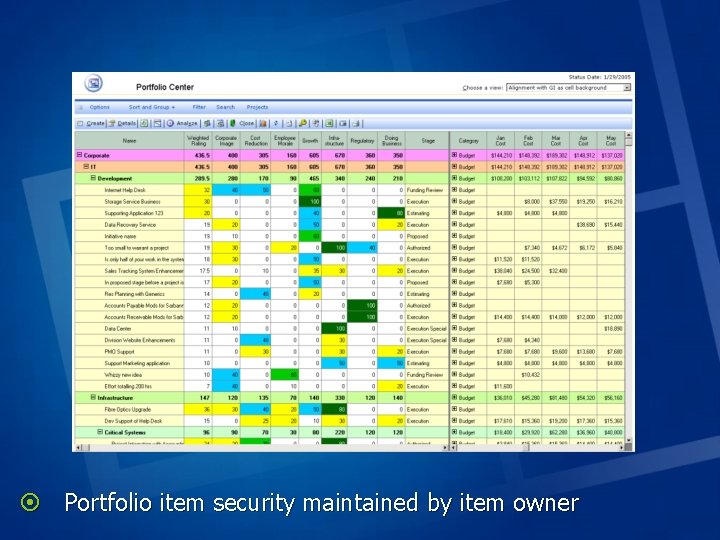The height and width of the screenshot is (540, 720).
Task: Click the Corporate Image column header
Action: (226, 141)
